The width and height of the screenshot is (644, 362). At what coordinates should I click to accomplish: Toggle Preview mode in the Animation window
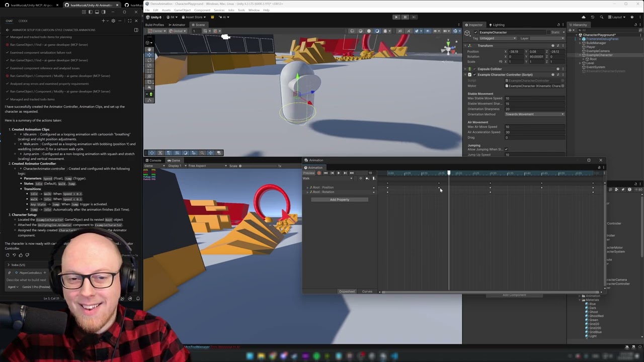click(308, 173)
